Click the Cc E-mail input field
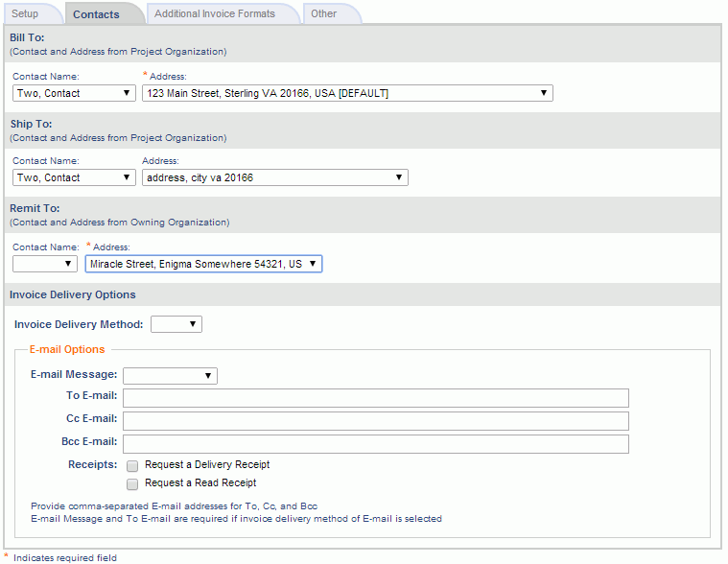728x564 pixels. point(376,421)
